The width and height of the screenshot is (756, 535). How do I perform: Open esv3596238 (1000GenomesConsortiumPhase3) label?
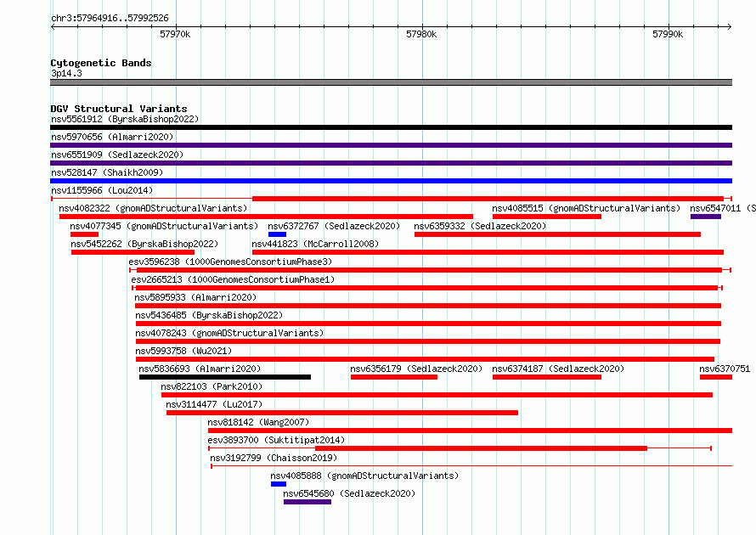click(230, 262)
